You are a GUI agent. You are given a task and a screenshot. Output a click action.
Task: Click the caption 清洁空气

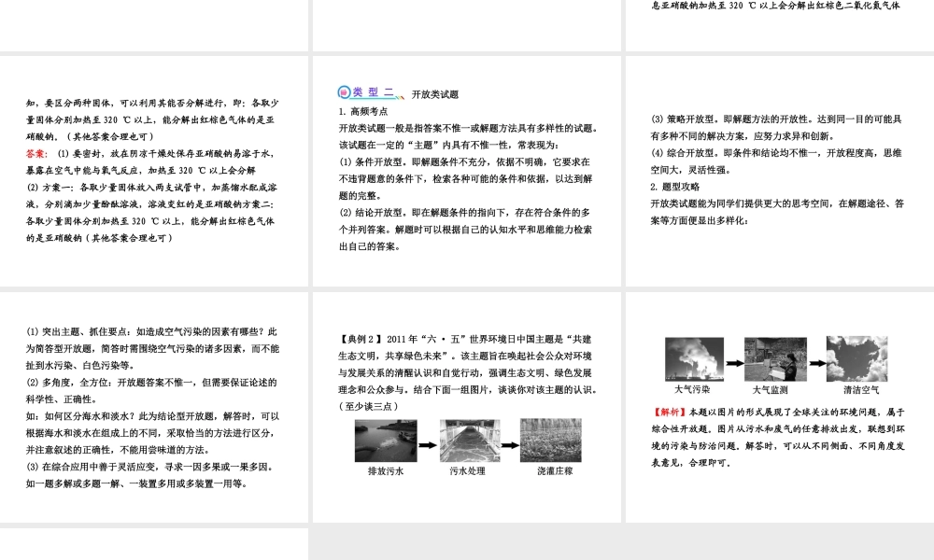[861, 390]
